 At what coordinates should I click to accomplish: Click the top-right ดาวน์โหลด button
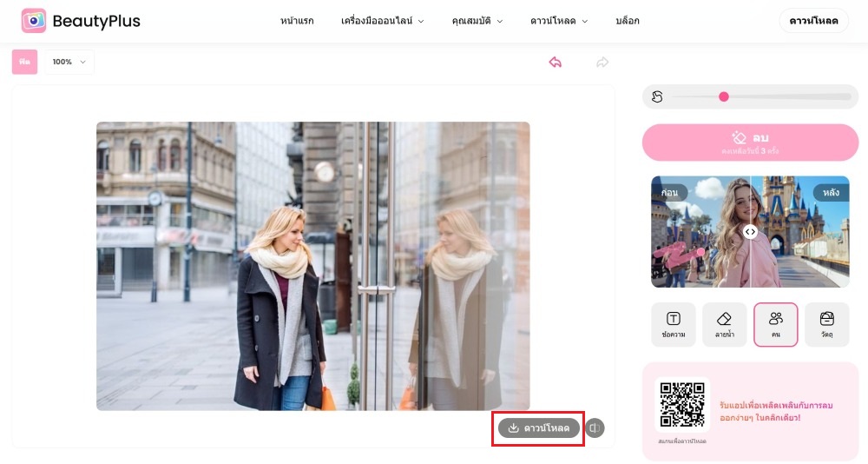click(x=813, y=21)
